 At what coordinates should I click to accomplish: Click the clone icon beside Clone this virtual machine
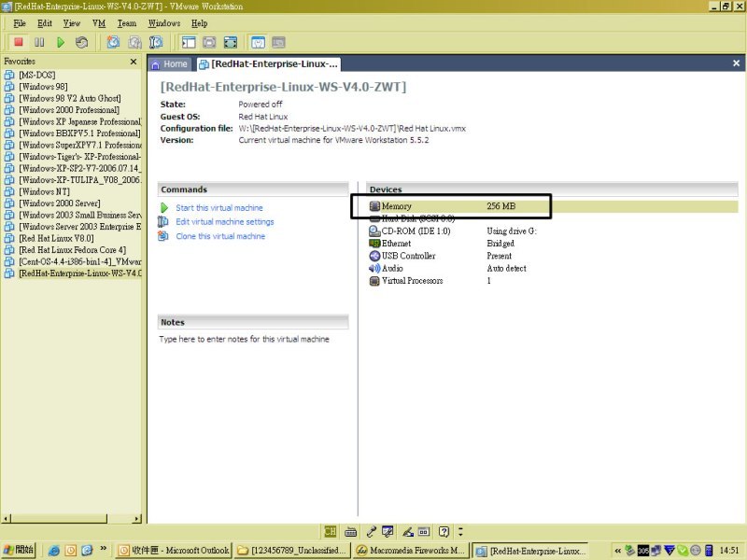click(x=163, y=236)
